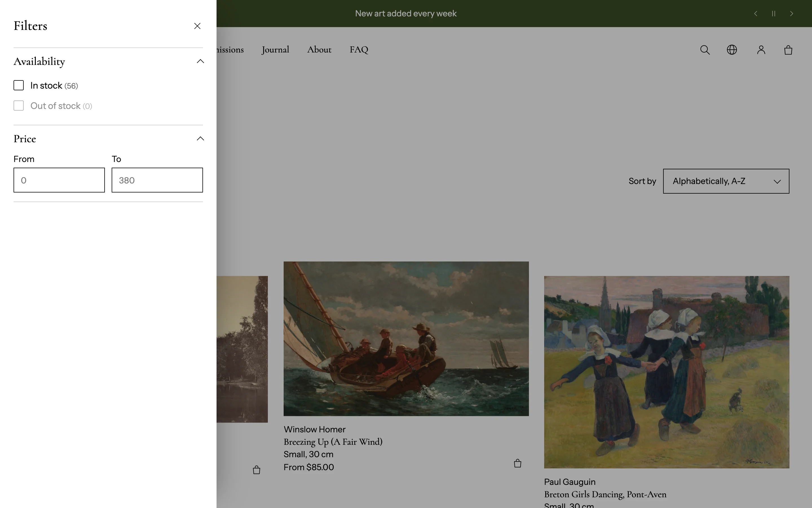Image resolution: width=812 pixels, height=508 pixels.
Task: Click the To price input field
Action: (157, 180)
